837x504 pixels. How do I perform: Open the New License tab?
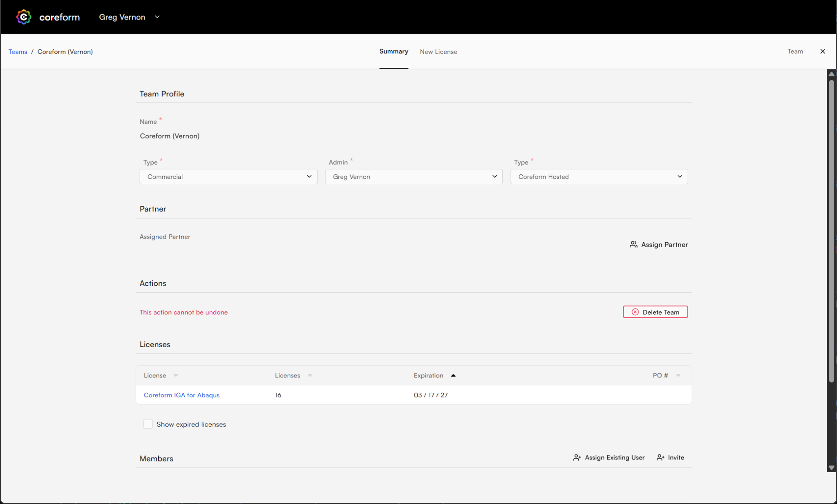439,51
